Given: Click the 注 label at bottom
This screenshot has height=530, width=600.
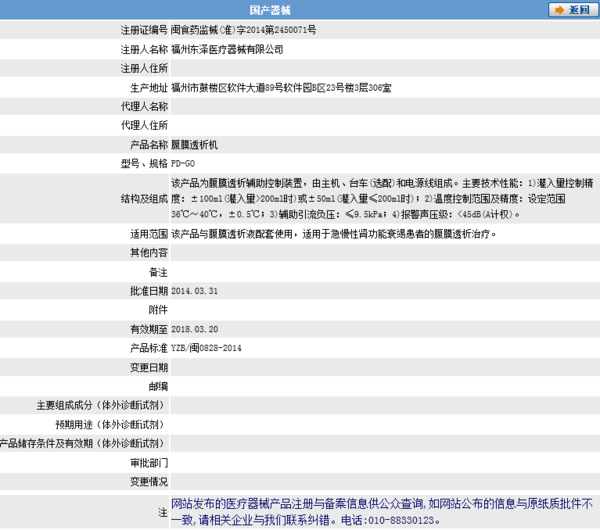Looking at the screenshot, I should tap(163, 512).
